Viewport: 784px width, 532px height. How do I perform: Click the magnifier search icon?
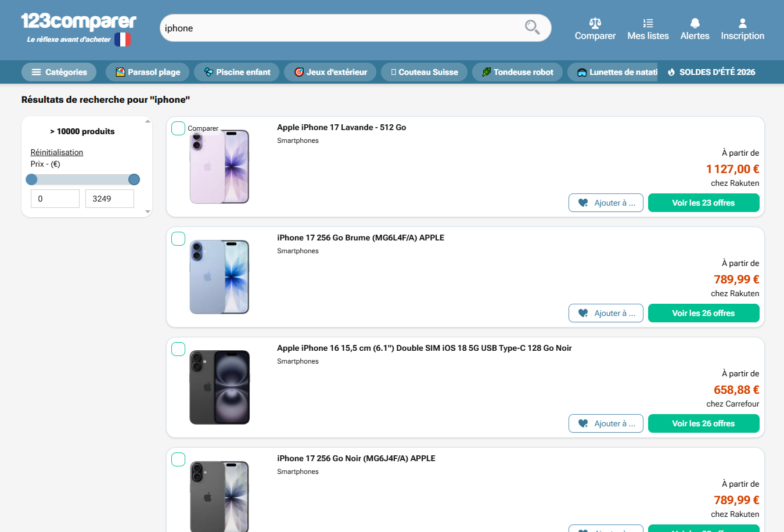532,27
